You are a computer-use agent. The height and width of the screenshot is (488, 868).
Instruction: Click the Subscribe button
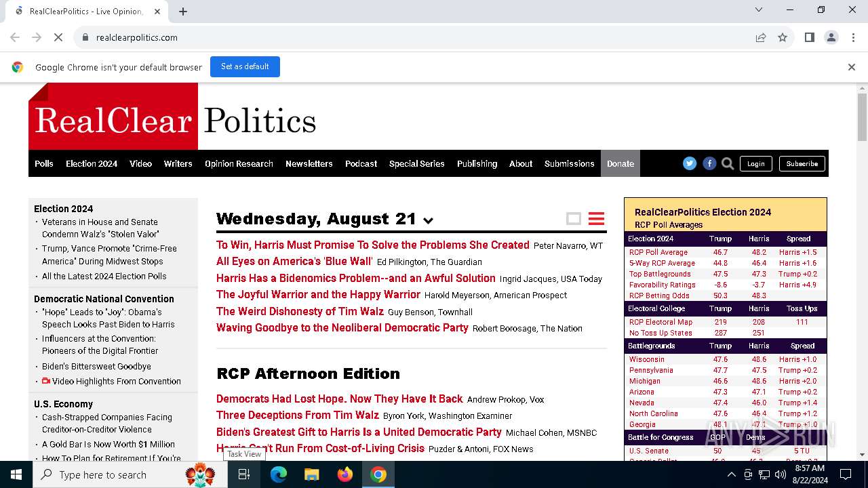point(802,163)
